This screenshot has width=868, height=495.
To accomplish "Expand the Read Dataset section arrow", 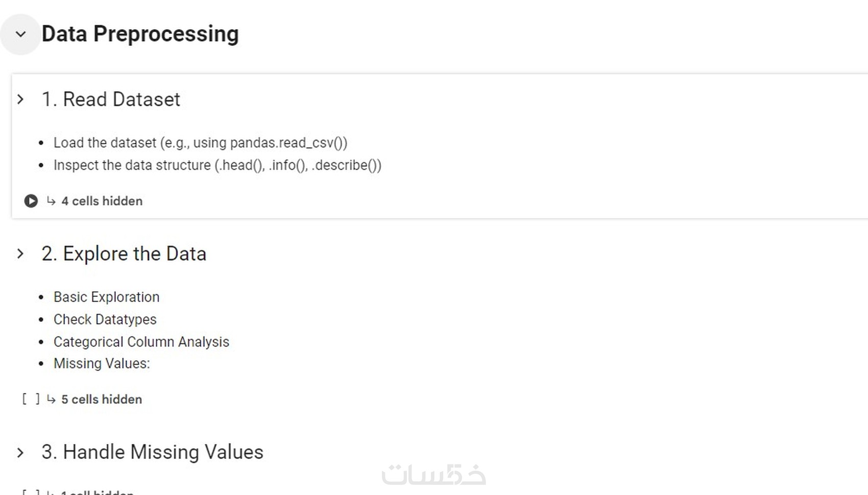I will 20,100.
